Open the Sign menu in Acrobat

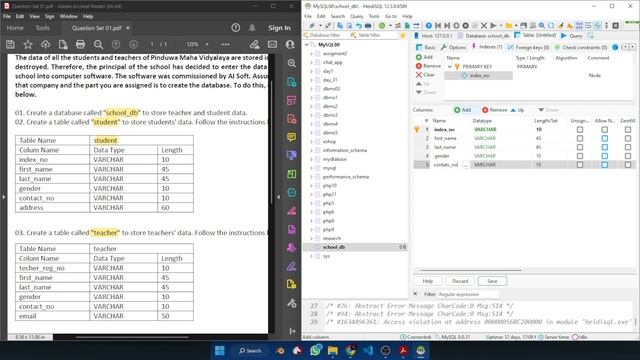[49, 16]
